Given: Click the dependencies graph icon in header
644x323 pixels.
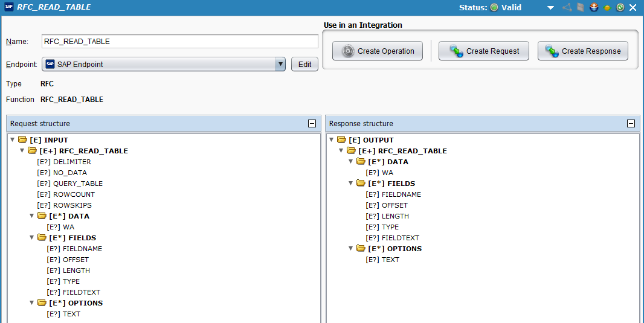Looking at the screenshot, I should click(x=567, y=8).
